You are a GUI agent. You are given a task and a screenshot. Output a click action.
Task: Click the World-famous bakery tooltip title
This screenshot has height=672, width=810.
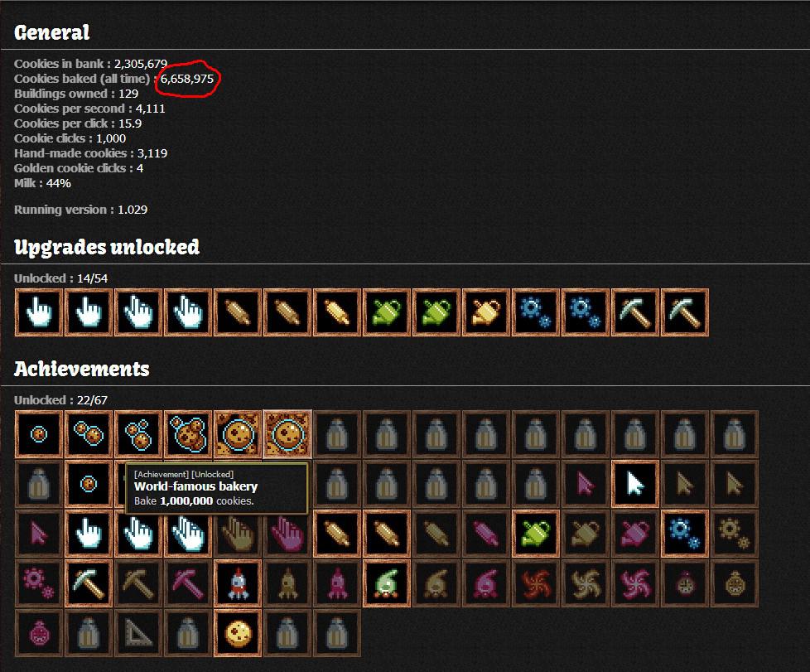coord(195,486)
